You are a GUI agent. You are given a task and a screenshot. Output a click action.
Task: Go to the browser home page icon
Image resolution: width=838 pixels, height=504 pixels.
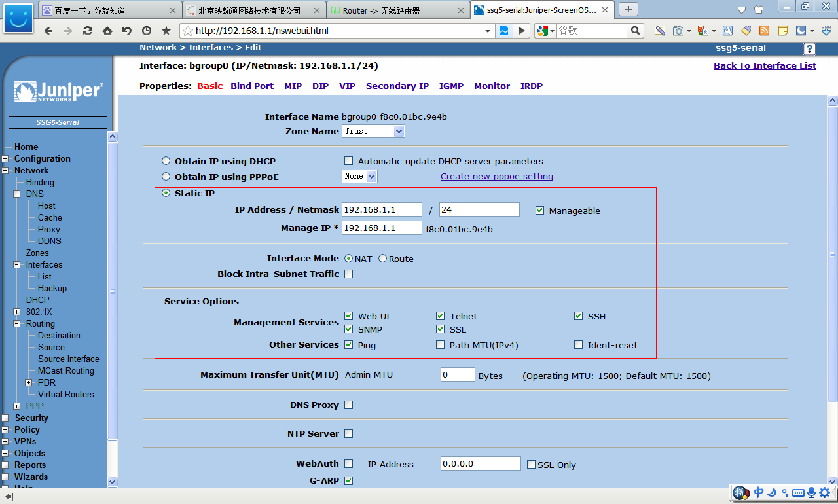[x=107, y=31]
